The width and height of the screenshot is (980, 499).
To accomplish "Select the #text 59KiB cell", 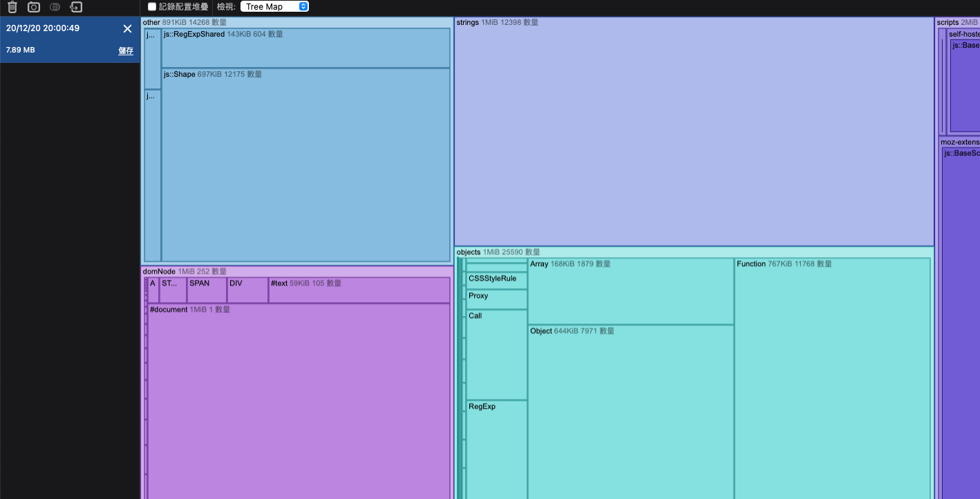I will (x=359, y=290).
